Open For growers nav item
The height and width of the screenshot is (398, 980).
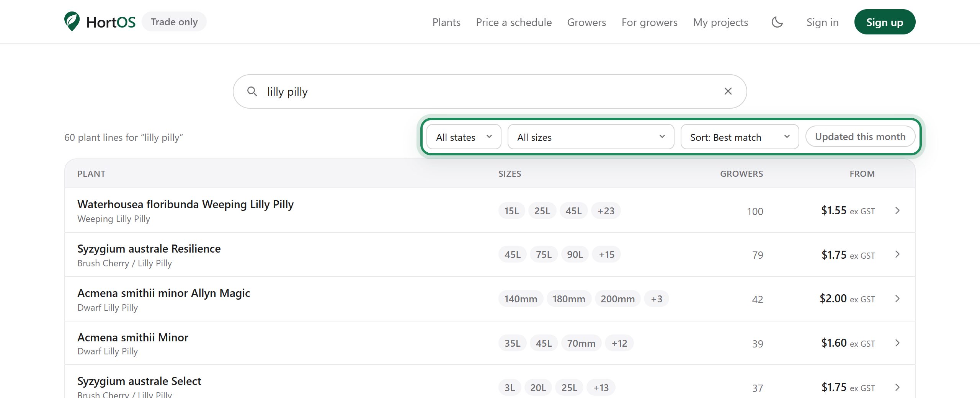[x=649, y=22]
